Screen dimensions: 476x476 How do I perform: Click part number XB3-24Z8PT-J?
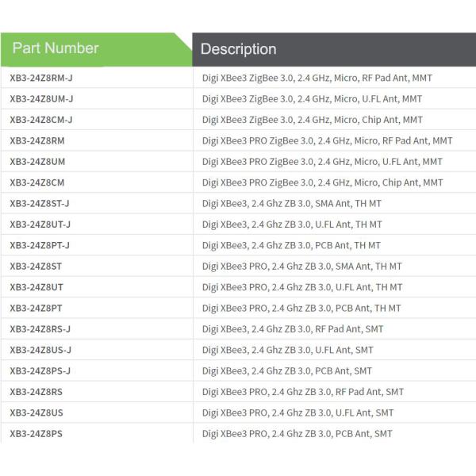click(40, 245)
